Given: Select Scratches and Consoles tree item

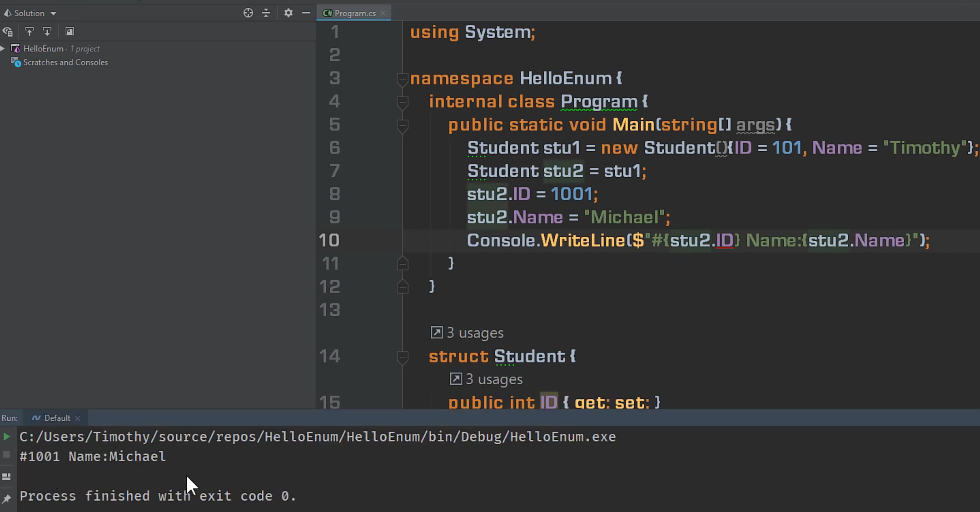Looking at the screenshot, I should (65, 62).
